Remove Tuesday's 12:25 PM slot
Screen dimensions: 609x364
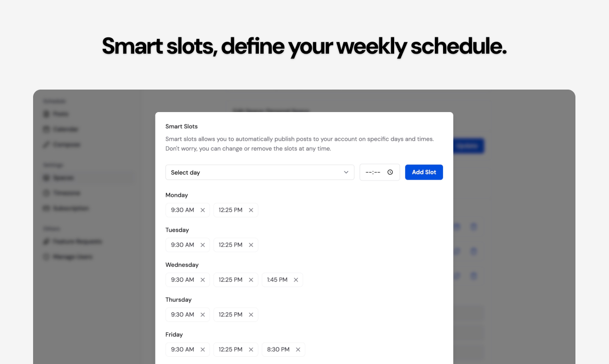(x=251, y=245)
